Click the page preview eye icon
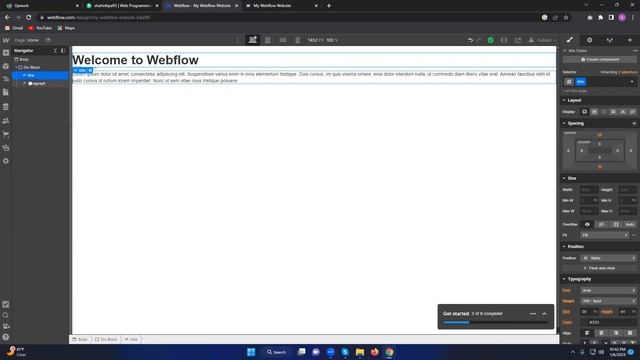Viewport: 640px width, 360px height. click(x=48, y=40)
